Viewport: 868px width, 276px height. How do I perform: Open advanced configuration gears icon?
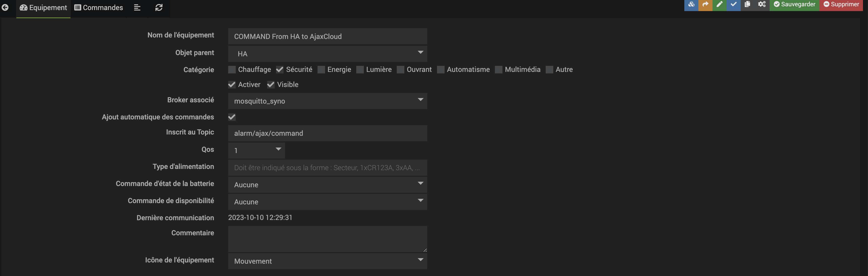[x=762, y=4]
